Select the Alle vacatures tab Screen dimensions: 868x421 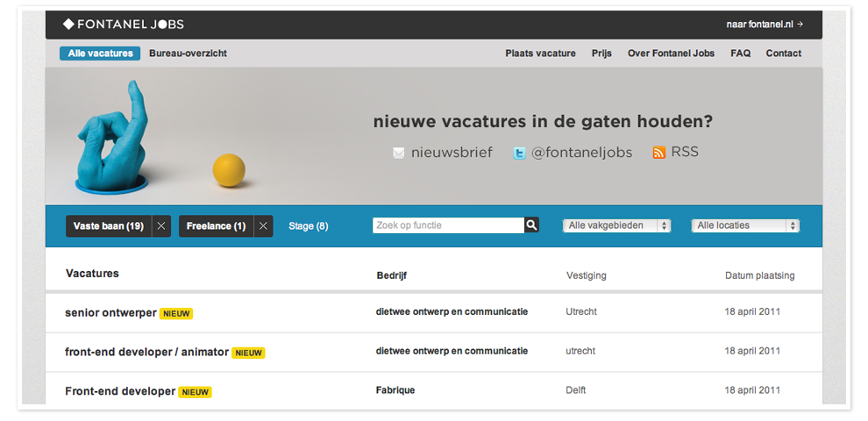tap(100, 54)
